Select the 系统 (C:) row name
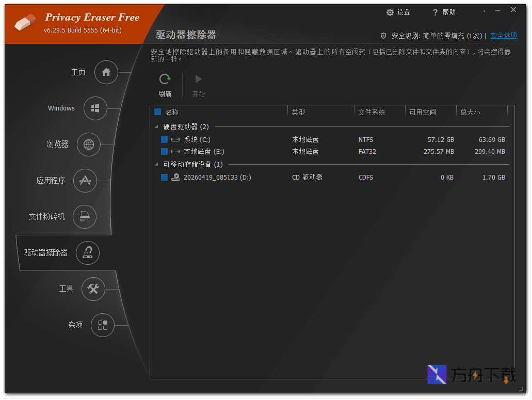Screen dimensions: 532x400 (x=197, y=139)
